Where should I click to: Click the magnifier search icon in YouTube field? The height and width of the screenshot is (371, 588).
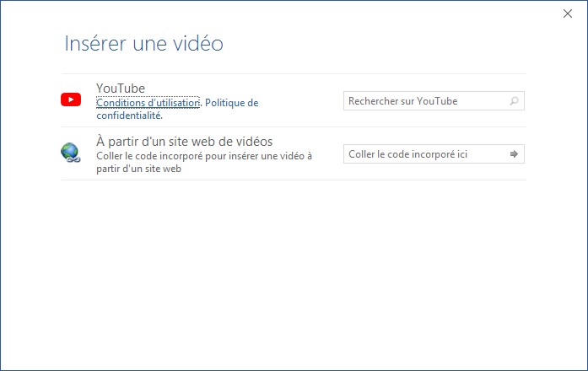514,101
